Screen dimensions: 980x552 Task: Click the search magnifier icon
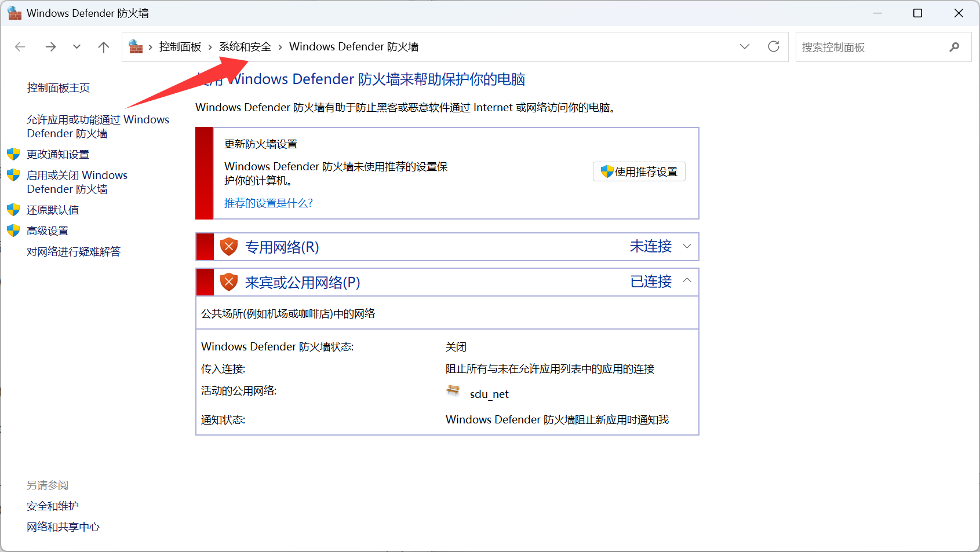pos(955,47)
